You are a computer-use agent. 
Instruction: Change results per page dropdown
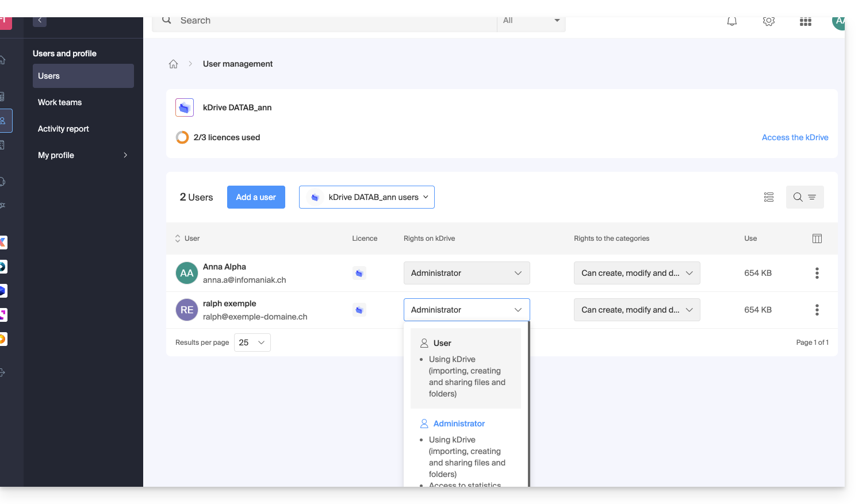pyautogui.click(x=252, y=343)
